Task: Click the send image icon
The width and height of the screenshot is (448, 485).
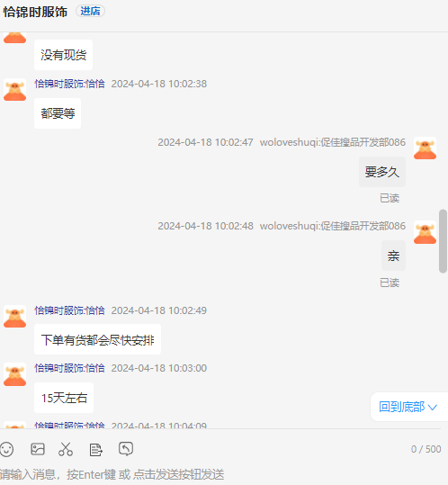Action: (x=38, y=449)
